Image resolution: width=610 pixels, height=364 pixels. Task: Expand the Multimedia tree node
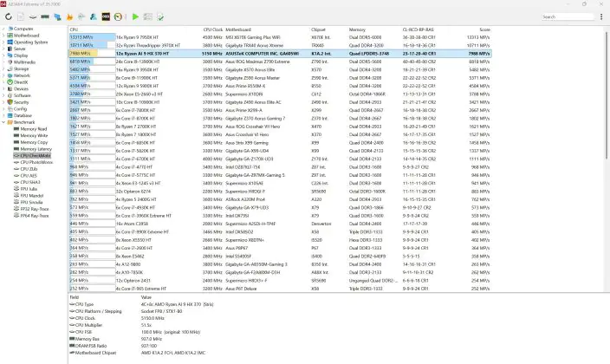(3, 62)
